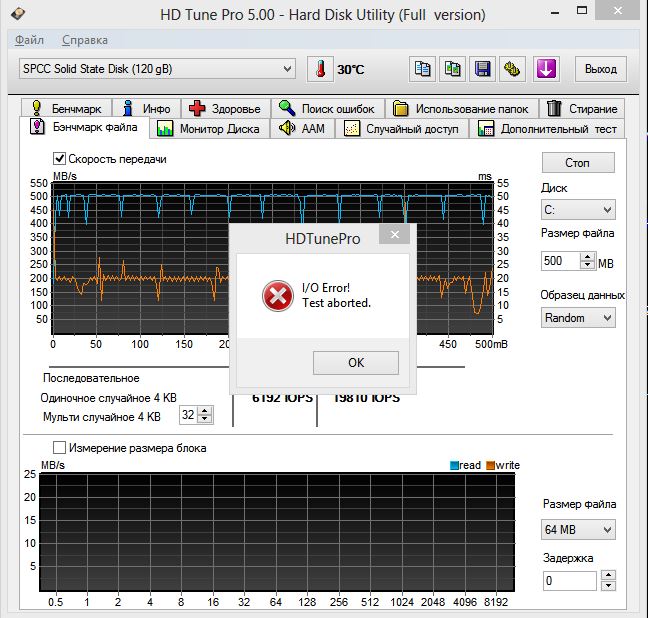Increase the Задержка spinner value

point(608,575)
